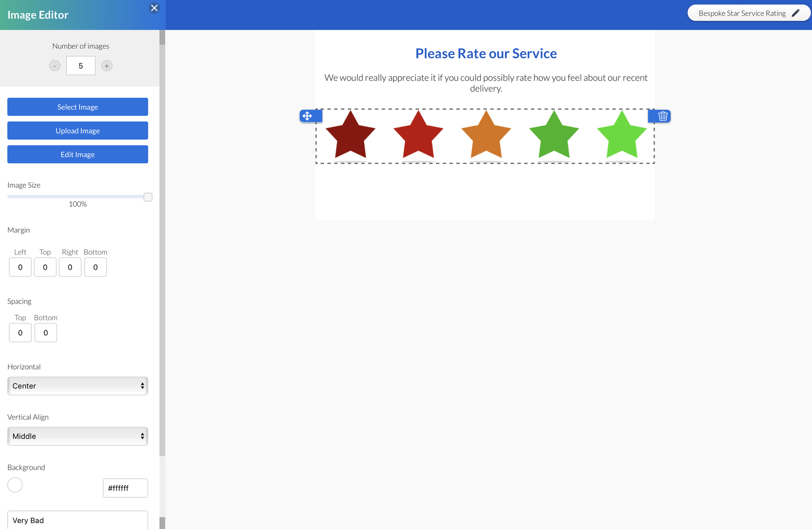Viewport: 812px width, 529px height.
Task: Click the Margin Left input field
Action: pyautogui.click(x=20, y=267)
